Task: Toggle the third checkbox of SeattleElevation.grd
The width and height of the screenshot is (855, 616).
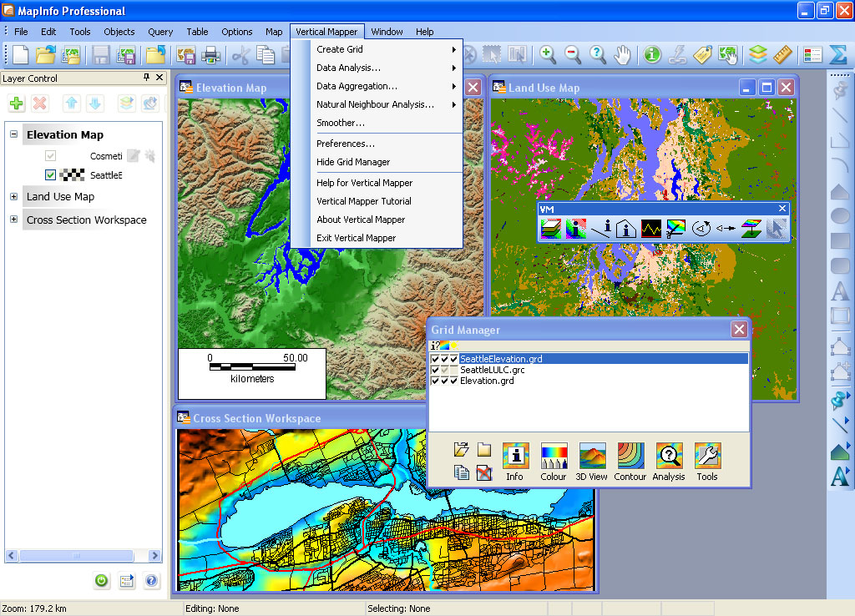Action: (x=453, y=359)
